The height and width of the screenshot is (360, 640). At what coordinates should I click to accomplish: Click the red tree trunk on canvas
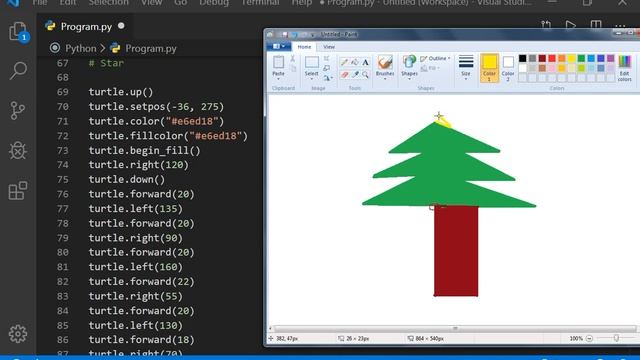456,251
